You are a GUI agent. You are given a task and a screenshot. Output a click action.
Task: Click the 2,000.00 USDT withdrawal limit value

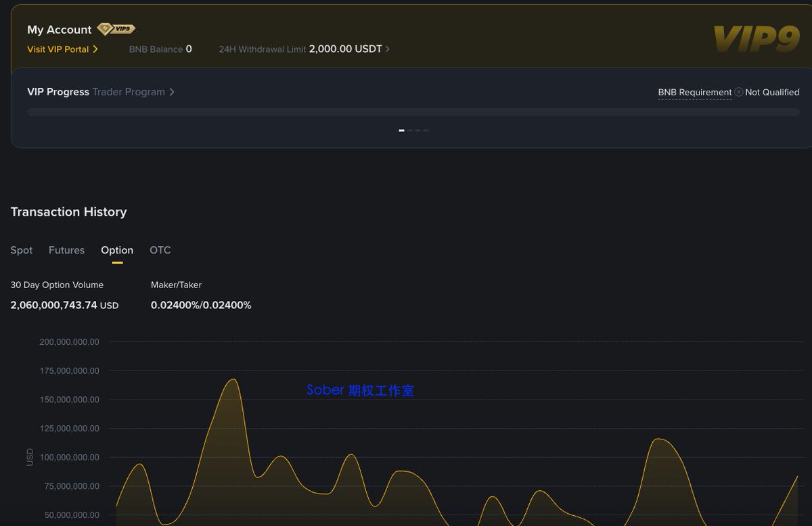(x=345, y=49)
